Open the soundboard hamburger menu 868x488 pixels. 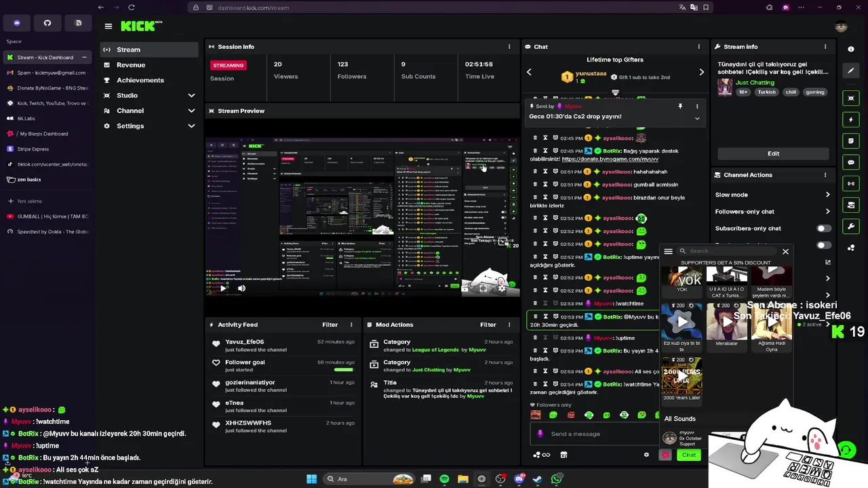pos(668,251)
